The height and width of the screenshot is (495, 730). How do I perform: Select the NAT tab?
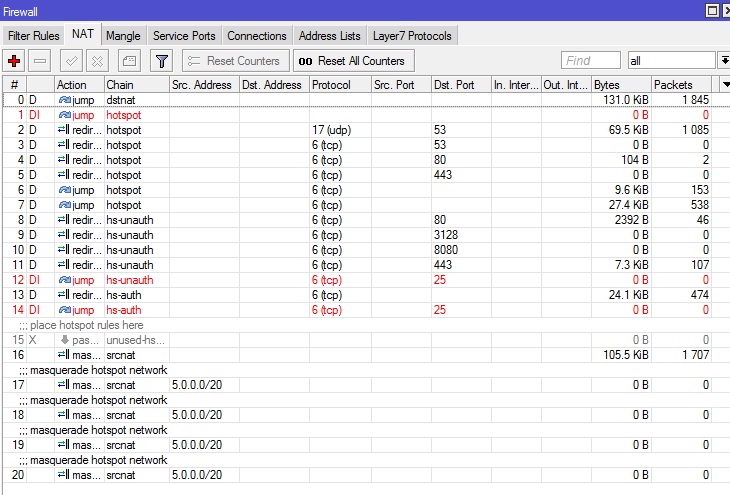click(x=83, y=34)
